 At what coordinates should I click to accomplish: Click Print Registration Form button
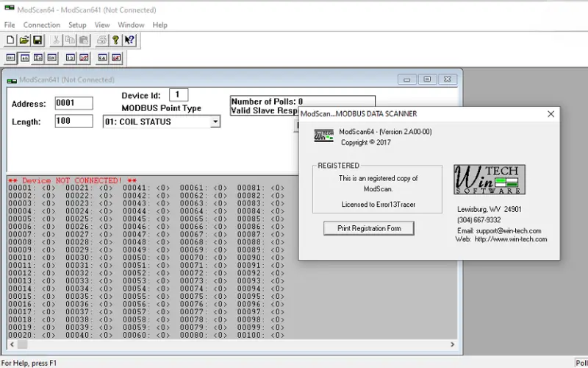(369, 228)
